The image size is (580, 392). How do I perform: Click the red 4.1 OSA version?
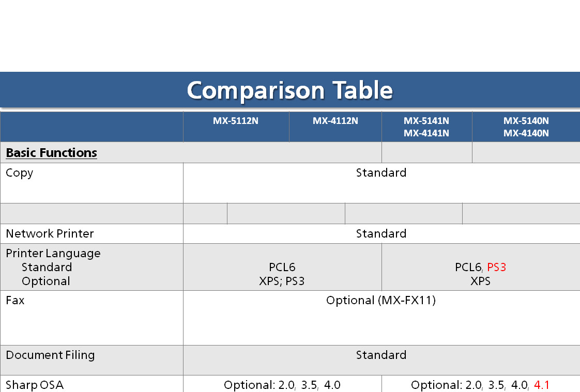[x=542, y=385]
